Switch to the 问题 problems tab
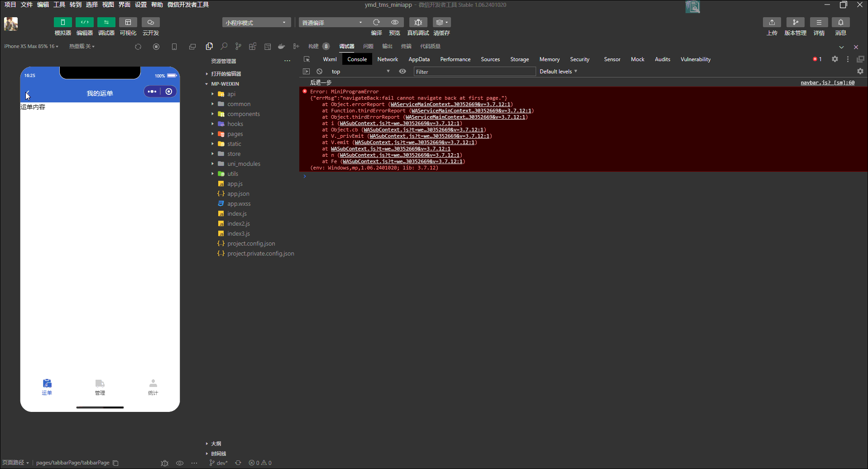 (x=369, y=46)
